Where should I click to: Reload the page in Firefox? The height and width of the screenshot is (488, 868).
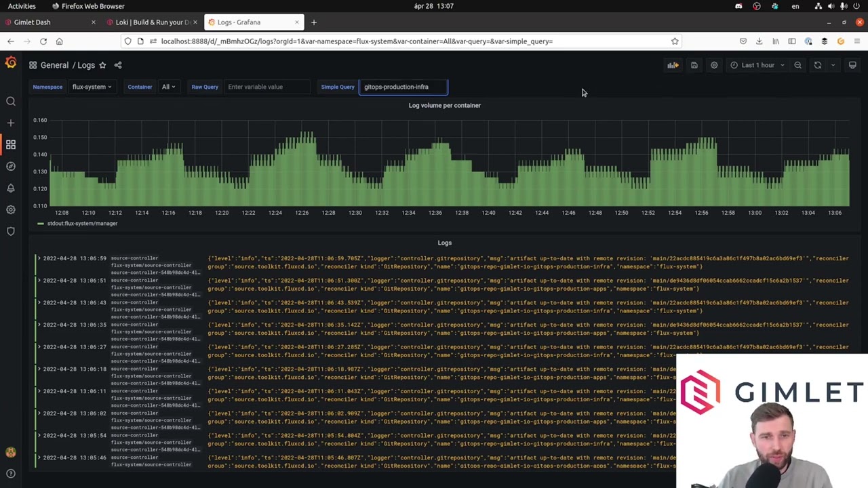pos(43,41)
